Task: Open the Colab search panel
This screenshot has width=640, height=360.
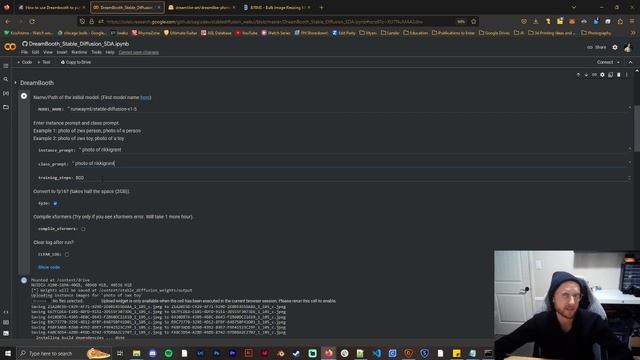Action: click(6, 80)
